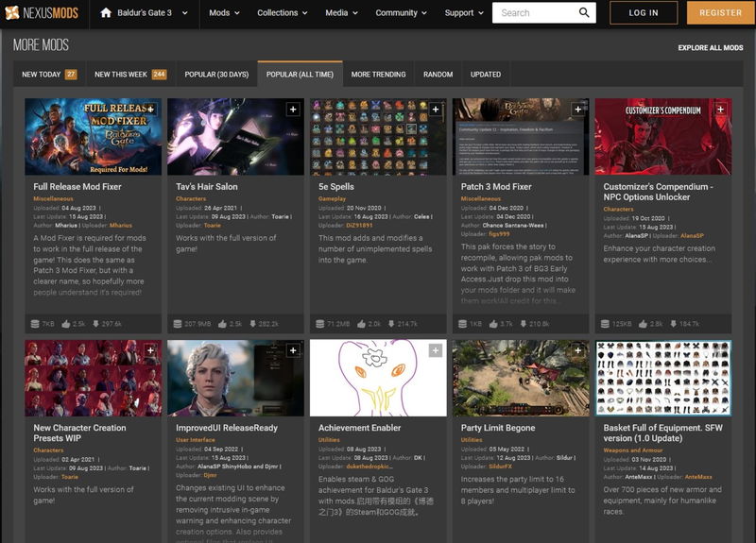The width and height of the screenshot is (756, 543).
Task: Open the Mods dropdown menu
Action: 224,13
